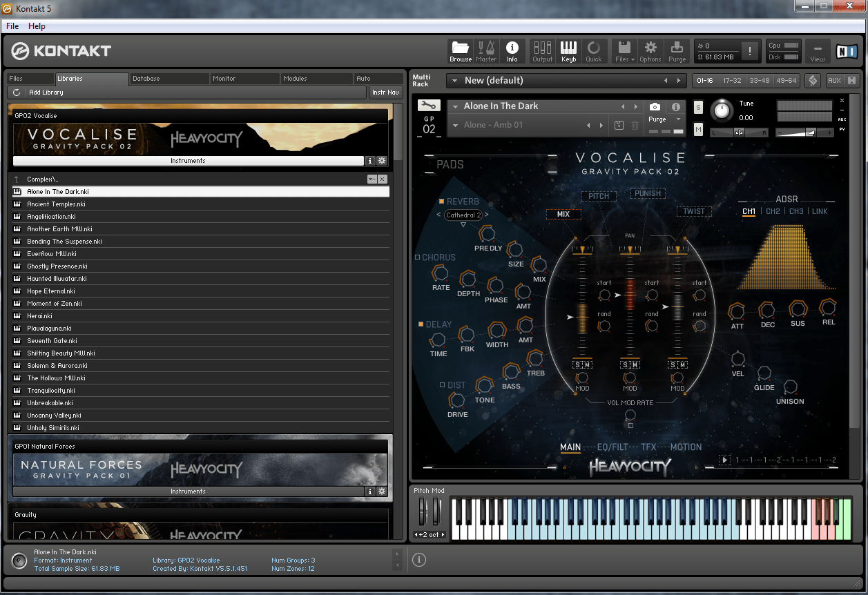
Task: Select the PUNISH control button
Action: pos(648,193)
